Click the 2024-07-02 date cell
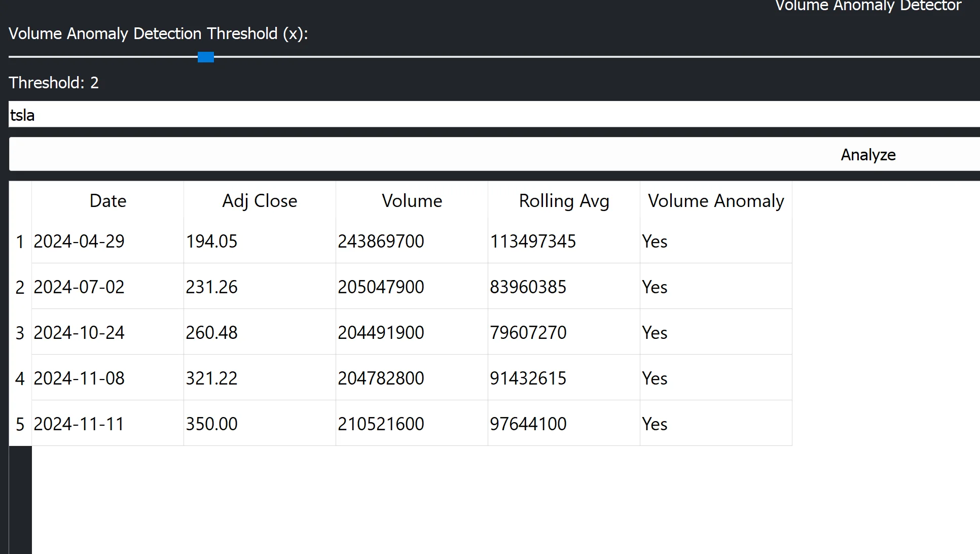This screenshot has height=554, width=980. pyautogui.click(x=79, y=287)
